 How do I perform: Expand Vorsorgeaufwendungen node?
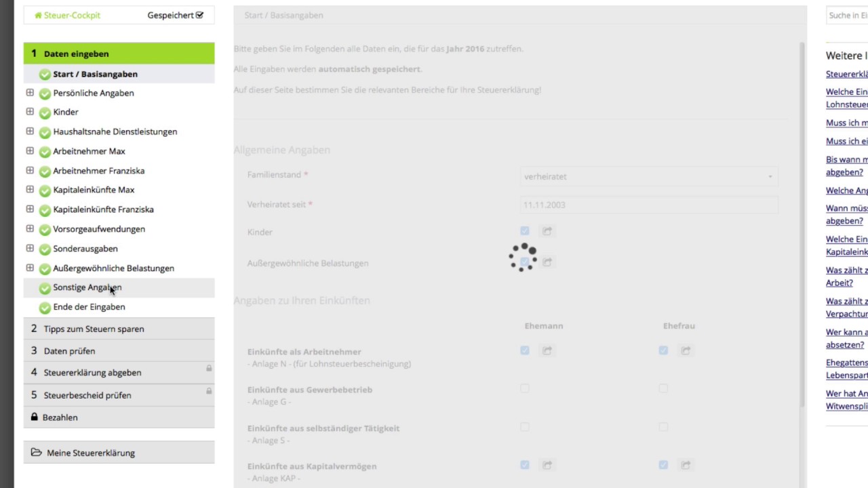coord(30,228)
